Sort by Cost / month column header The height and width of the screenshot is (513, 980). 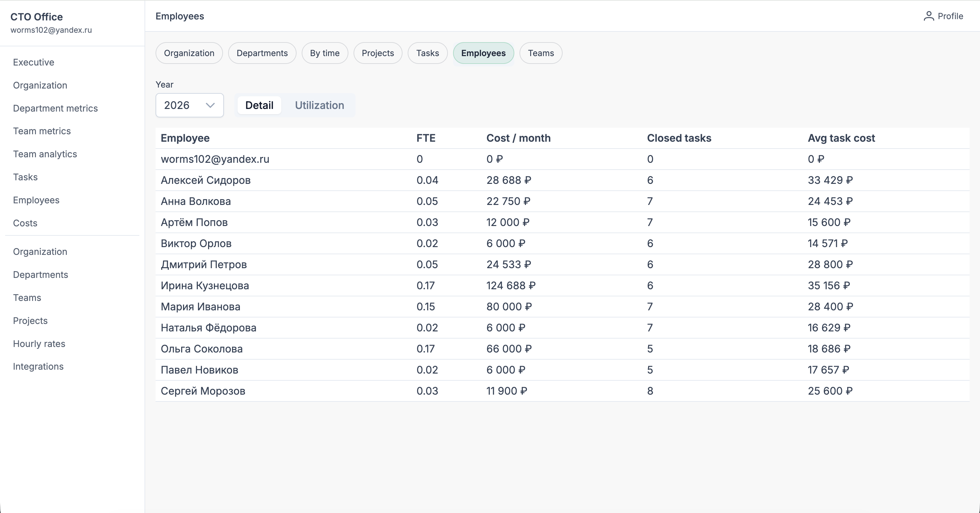coord(518,138)
